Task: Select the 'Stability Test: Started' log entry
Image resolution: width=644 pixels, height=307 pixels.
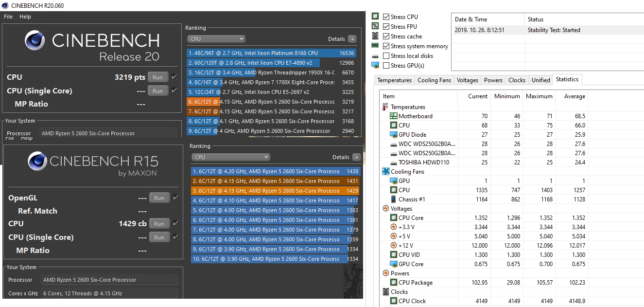Action: pos(548,30)
